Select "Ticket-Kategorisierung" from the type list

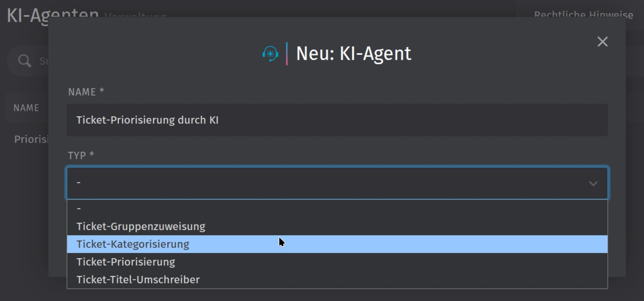[132, 244]
